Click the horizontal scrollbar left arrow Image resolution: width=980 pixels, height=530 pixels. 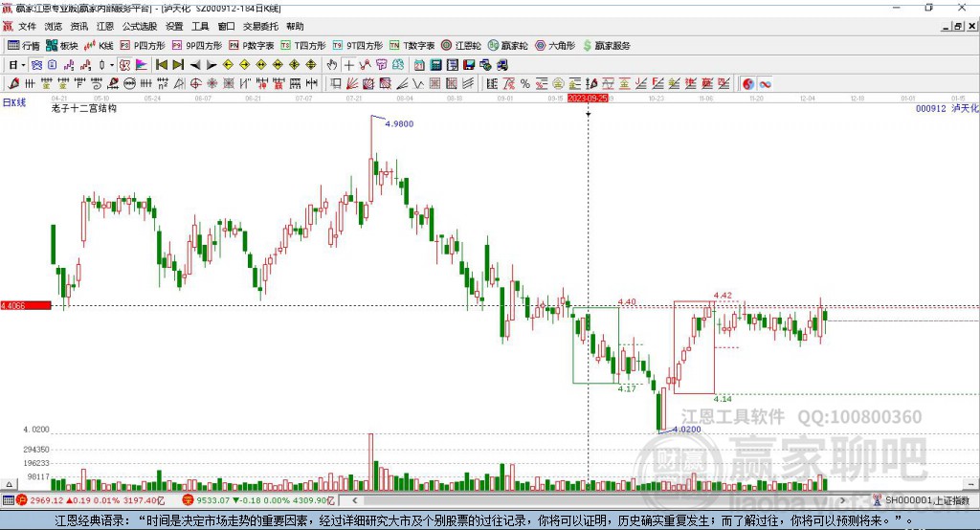tap(354, 500)
